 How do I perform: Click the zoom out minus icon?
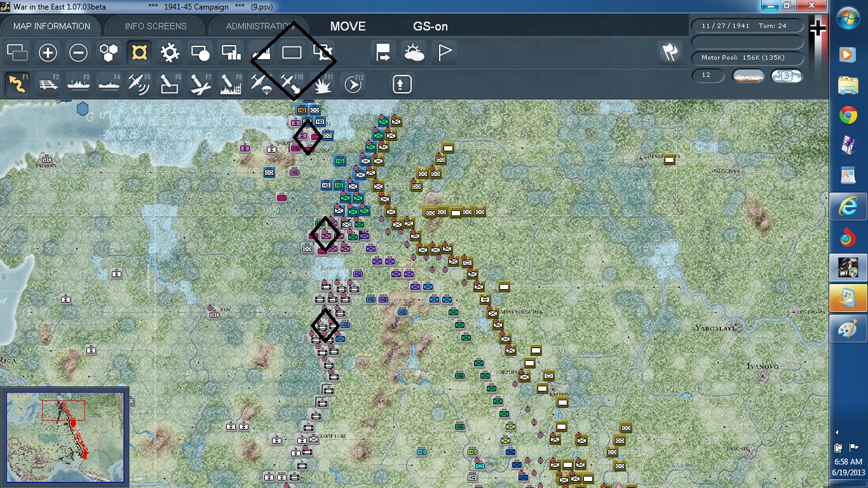pos(78,53)
